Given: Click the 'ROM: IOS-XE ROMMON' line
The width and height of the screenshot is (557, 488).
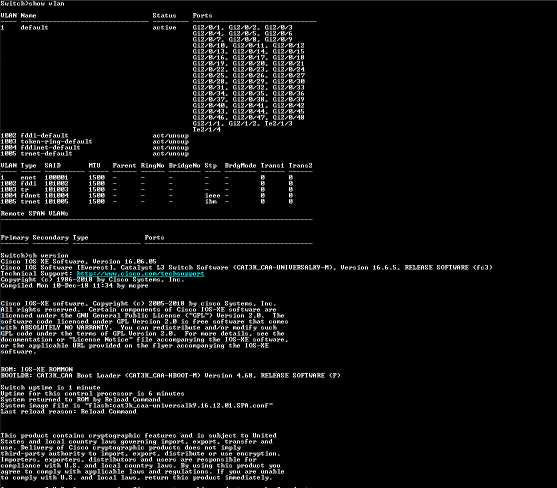Looking at the screenshot, I should [37, 369].
